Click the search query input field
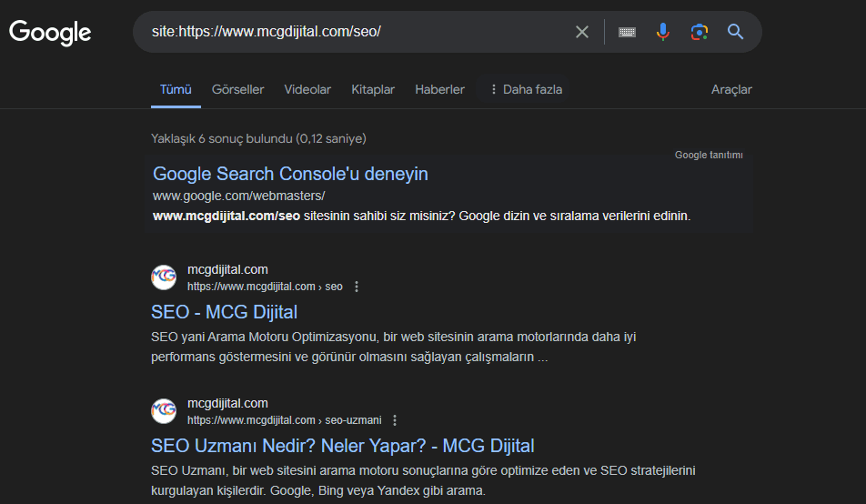 (x=359, y=32)
